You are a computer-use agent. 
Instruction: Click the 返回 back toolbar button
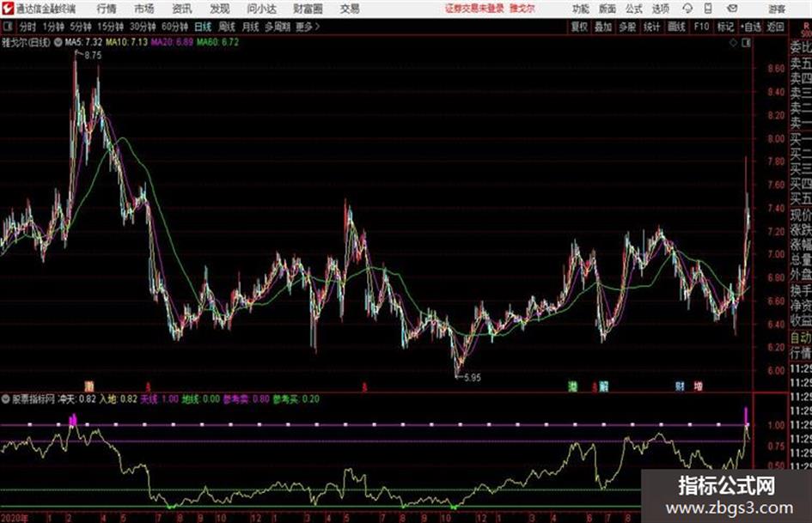click(x=775, y=27)
